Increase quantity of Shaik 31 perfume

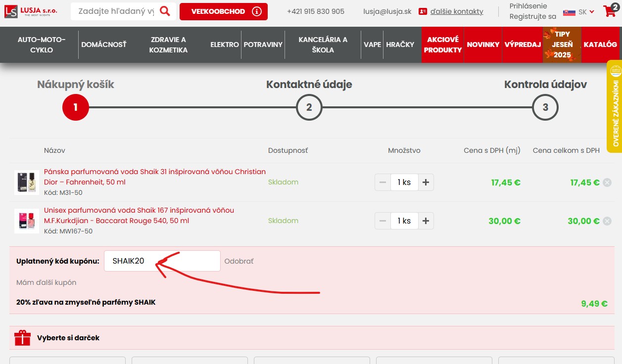tap(426, 182)
